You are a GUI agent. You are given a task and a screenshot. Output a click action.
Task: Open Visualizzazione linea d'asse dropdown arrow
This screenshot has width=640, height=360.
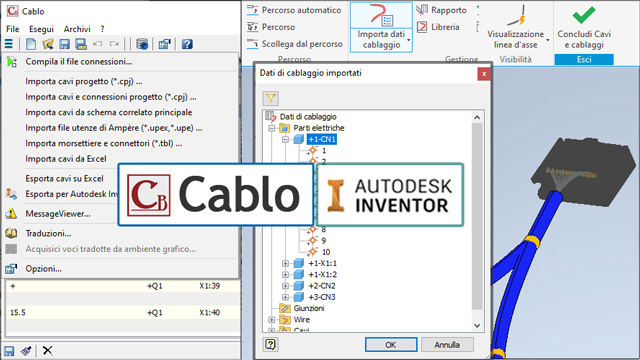pos(547,40)
